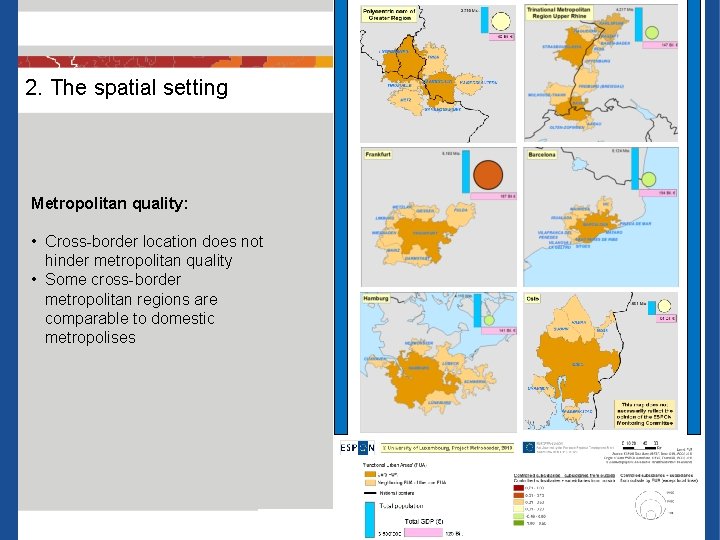This screenshot has width=720, height=540.
Task: Click the pink GDP bar in Upper Rhine map
Action: pyautogui.click(x=660, y=45)
